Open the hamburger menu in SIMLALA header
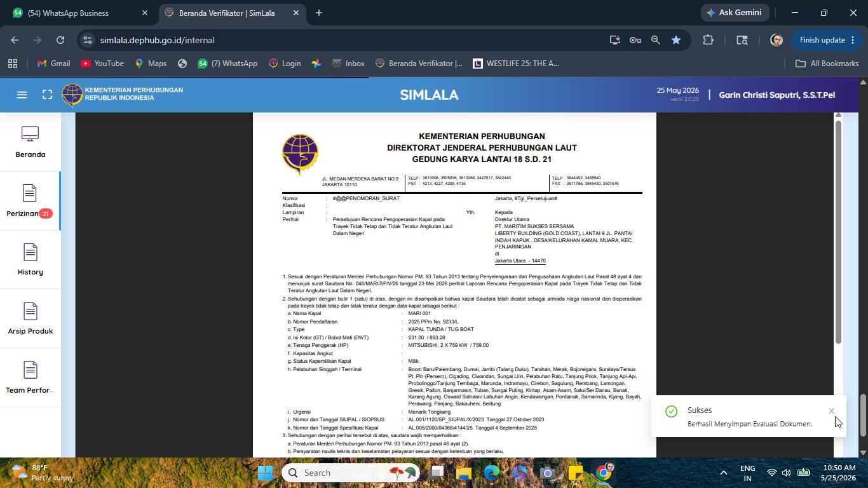Viewport: 868px width, 488px height. 22,95
